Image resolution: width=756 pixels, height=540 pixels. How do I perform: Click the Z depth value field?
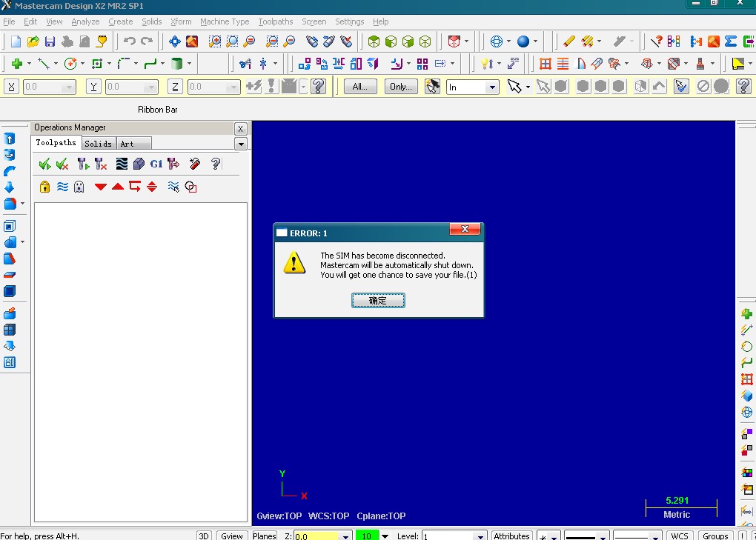pyautogui.click(x=316, y=536)
